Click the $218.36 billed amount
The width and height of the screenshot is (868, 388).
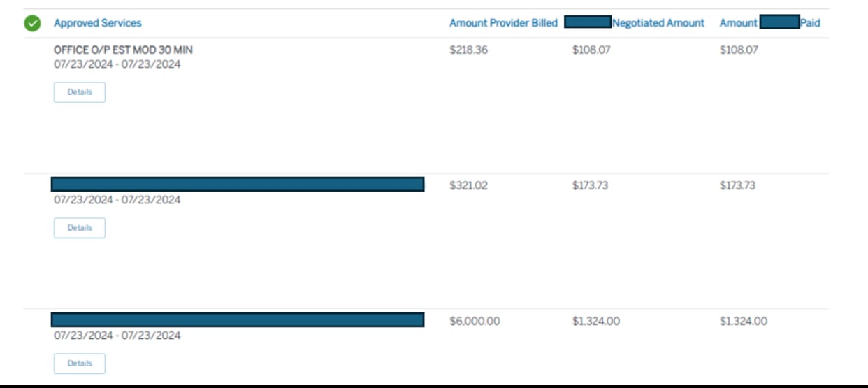click(469, 50)
